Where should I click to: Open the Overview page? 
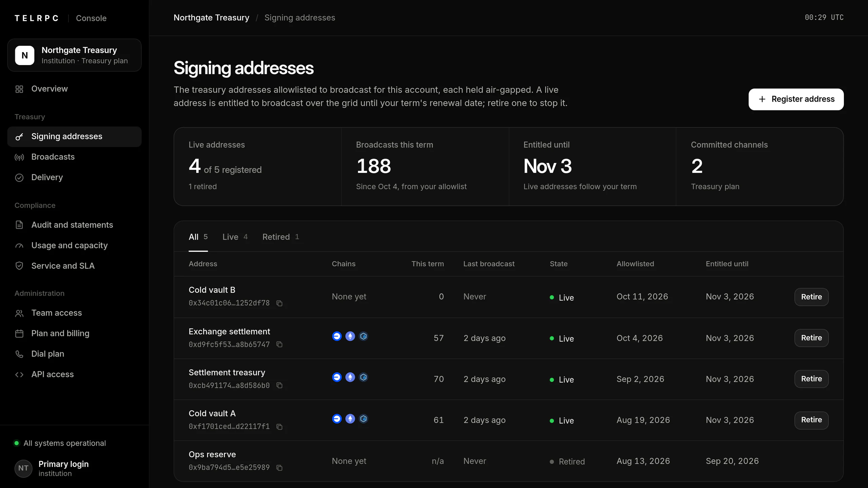pos(74,89)
